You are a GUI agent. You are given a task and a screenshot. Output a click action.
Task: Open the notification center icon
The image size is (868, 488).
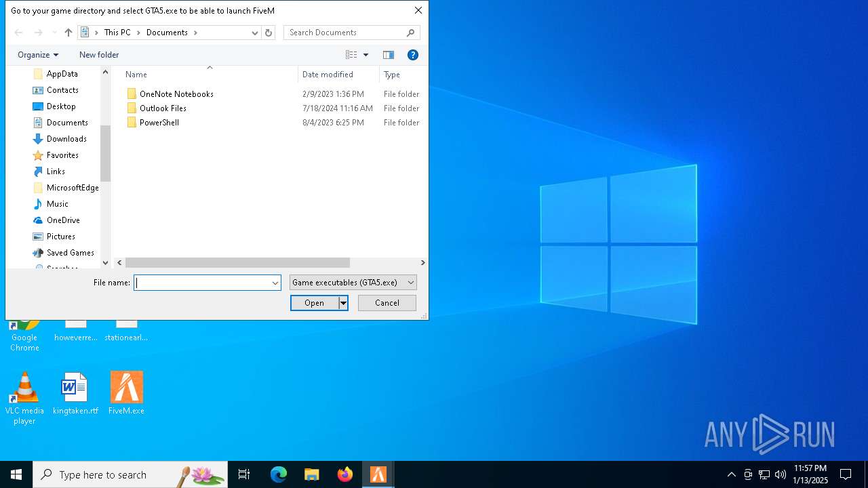(846, 474)
